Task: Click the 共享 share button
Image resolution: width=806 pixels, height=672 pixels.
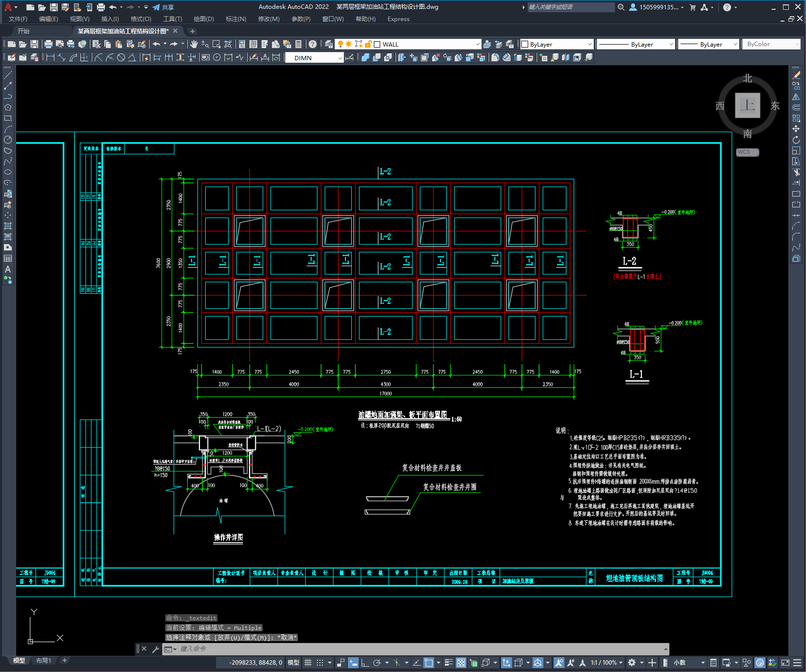Action: click(163, 7)
